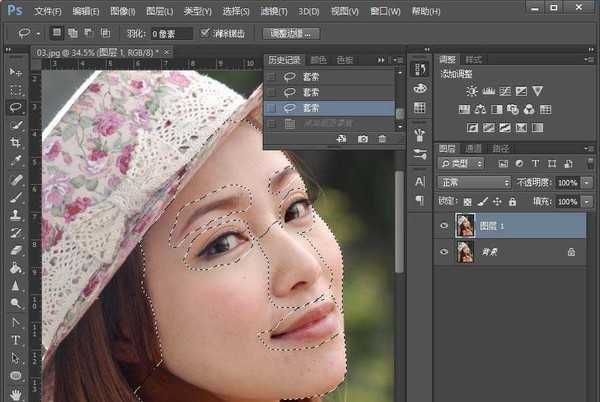The height and width of the screenshot is (402, 600).
Task: Hide the 图层 1 layer
Action: [445, 226]
